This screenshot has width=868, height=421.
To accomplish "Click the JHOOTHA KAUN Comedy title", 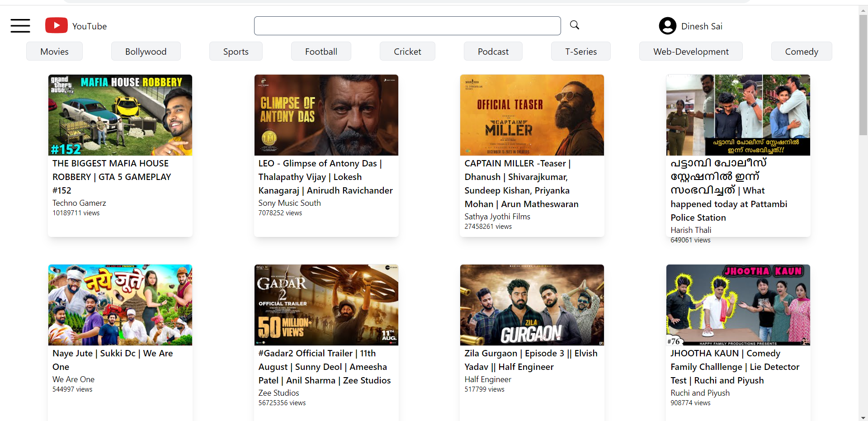I will tap(735, 367).
